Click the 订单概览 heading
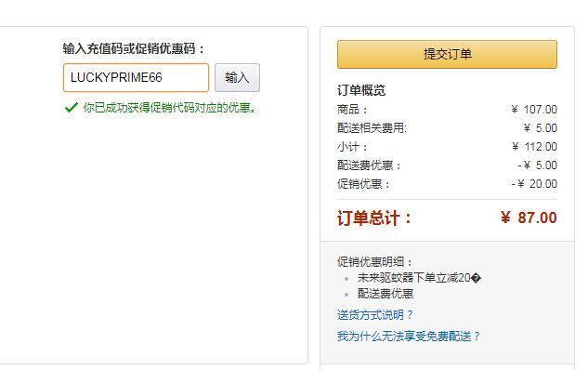Screen dimensions: 588x370 coord(361,90)
